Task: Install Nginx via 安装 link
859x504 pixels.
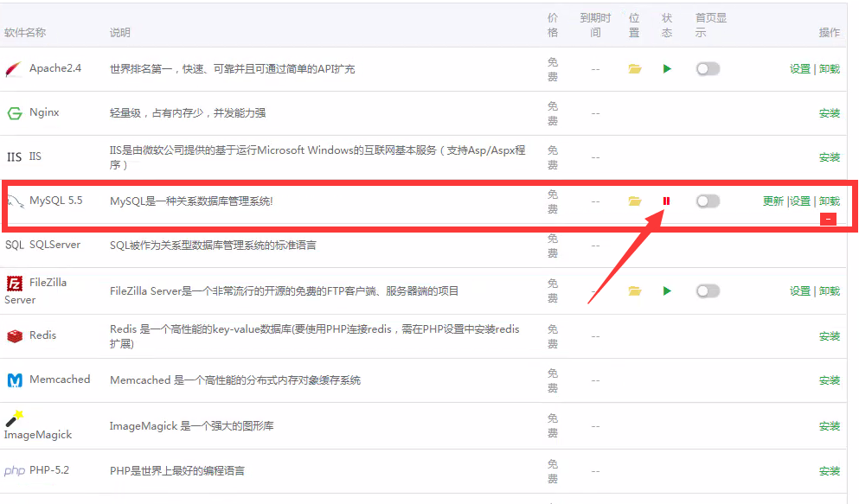Action: 830,113
